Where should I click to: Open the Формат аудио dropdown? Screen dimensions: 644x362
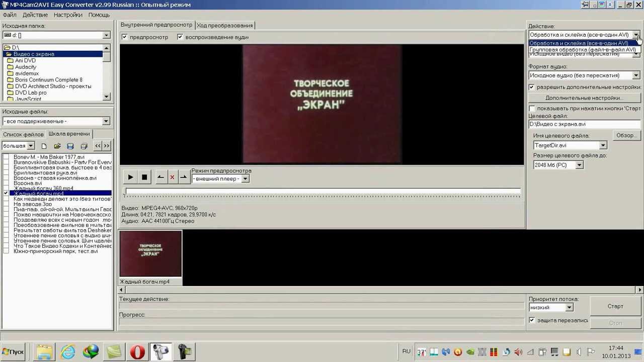636,75
